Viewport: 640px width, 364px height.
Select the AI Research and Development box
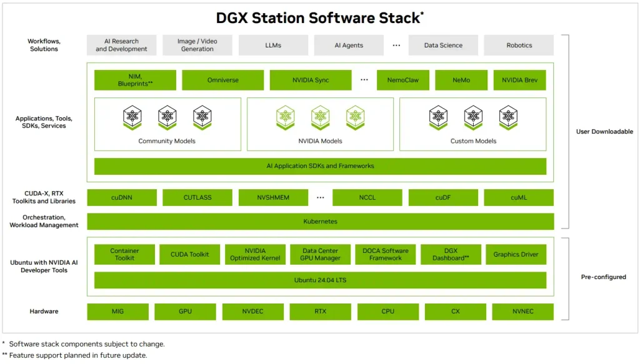[122, 45]
